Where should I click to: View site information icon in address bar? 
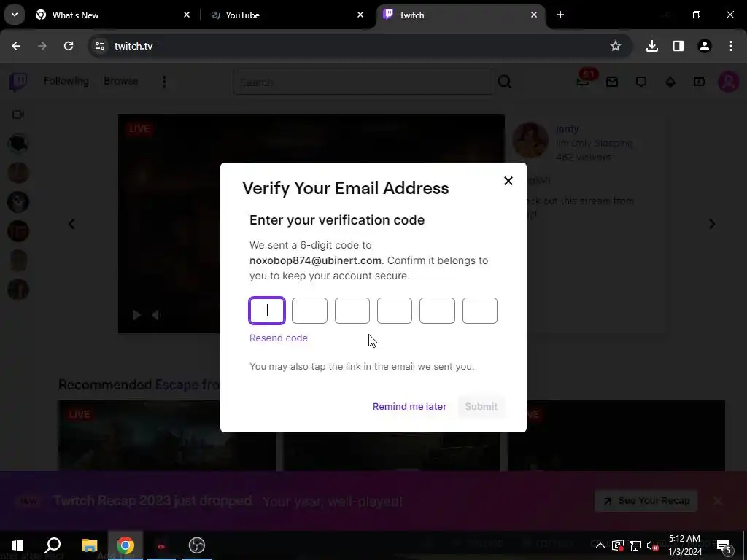click(99, 46)
